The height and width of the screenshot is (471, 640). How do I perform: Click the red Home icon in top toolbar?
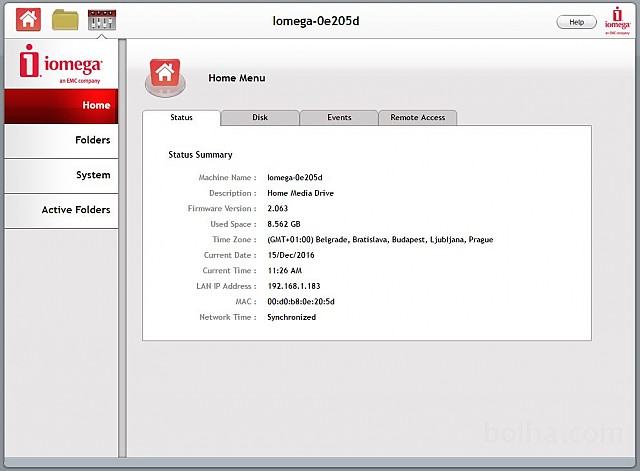28,19
